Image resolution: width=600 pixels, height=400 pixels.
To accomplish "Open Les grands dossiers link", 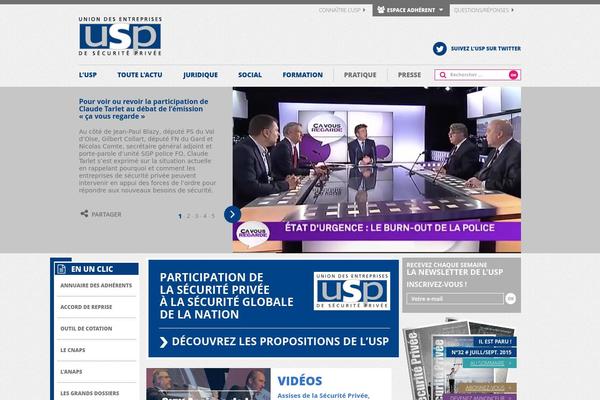I will pos(90,393).
